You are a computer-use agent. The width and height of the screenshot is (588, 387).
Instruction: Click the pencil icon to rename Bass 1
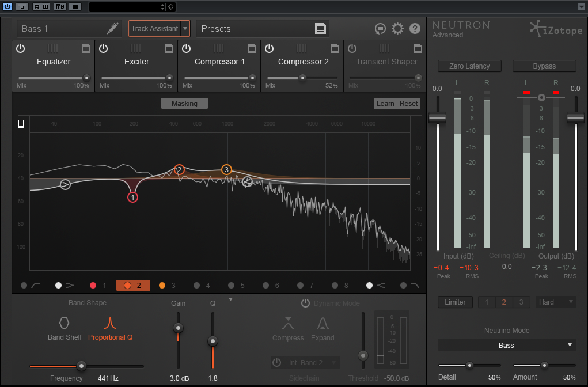[112, 28]
